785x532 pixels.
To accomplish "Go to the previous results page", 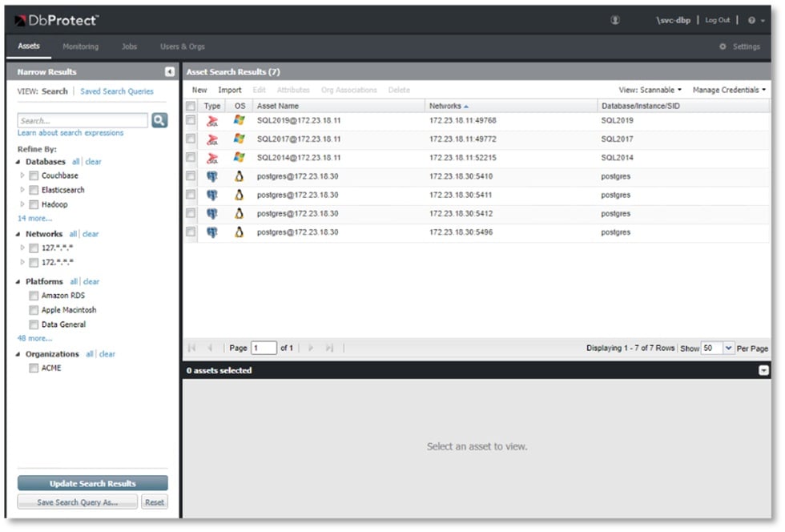I will 210,348.
